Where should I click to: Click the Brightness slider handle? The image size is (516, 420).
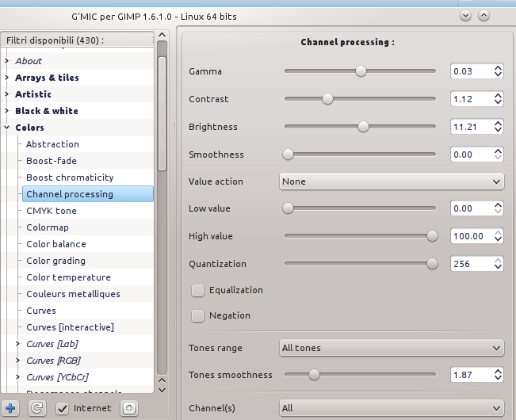363,127
